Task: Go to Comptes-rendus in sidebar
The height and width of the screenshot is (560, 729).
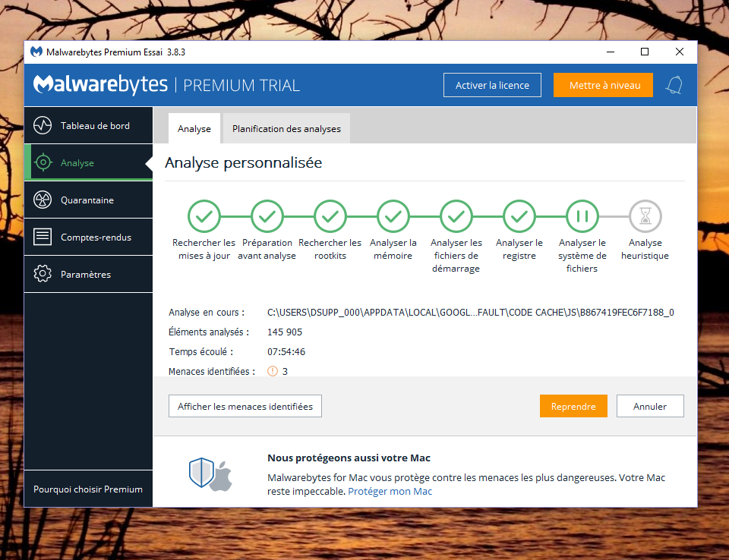Action: tap(88, 237)
